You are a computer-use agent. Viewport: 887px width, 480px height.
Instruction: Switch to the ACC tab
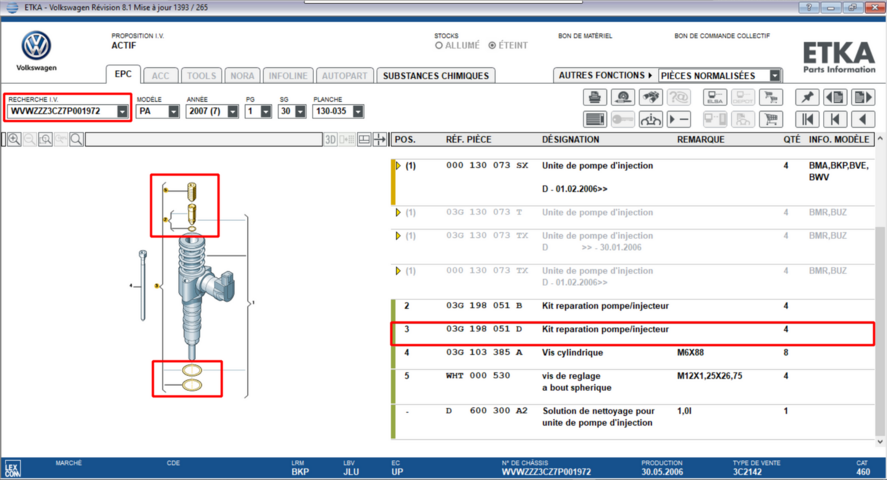(x=160, y=76)
